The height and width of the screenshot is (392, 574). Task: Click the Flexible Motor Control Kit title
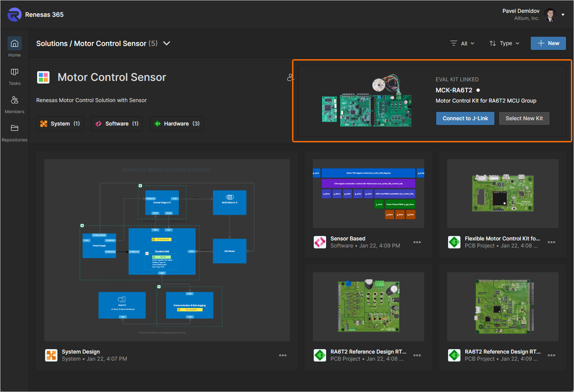tap(502, 239)
